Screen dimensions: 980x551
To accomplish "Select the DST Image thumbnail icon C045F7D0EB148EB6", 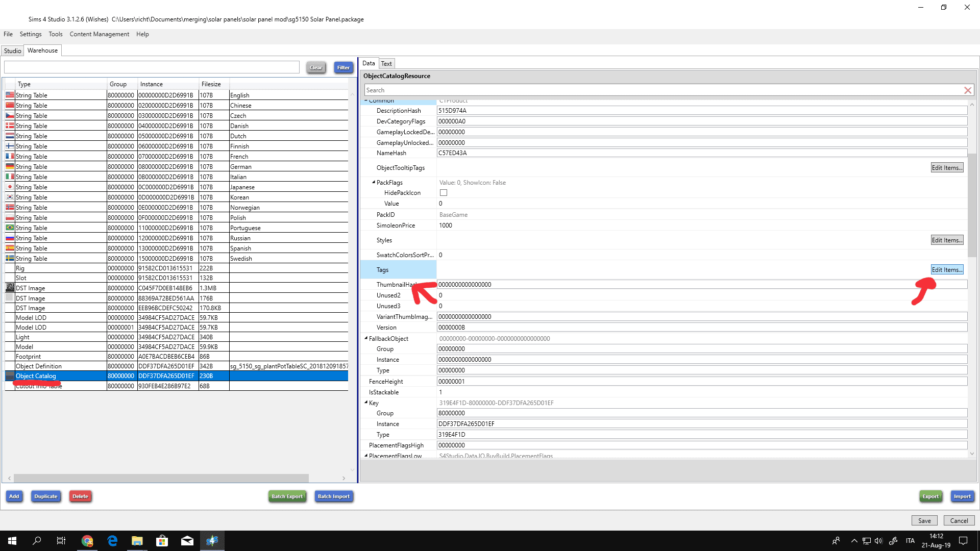I will point(10,288).
